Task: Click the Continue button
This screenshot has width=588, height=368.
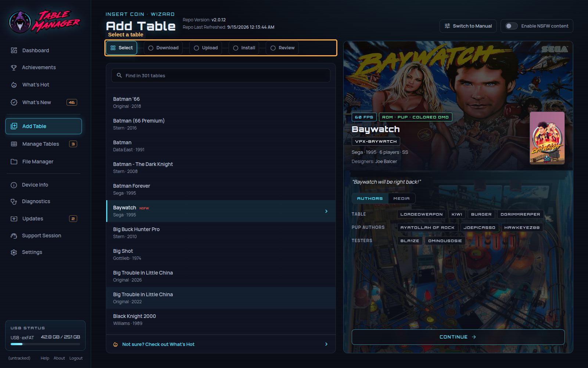Action: (x=458, y=337)
